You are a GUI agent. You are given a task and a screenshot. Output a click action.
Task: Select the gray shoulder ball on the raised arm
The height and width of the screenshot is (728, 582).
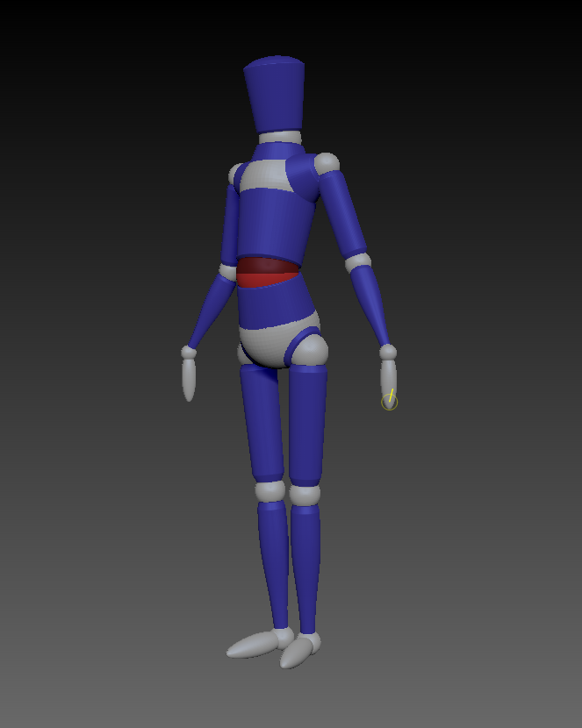327,163
